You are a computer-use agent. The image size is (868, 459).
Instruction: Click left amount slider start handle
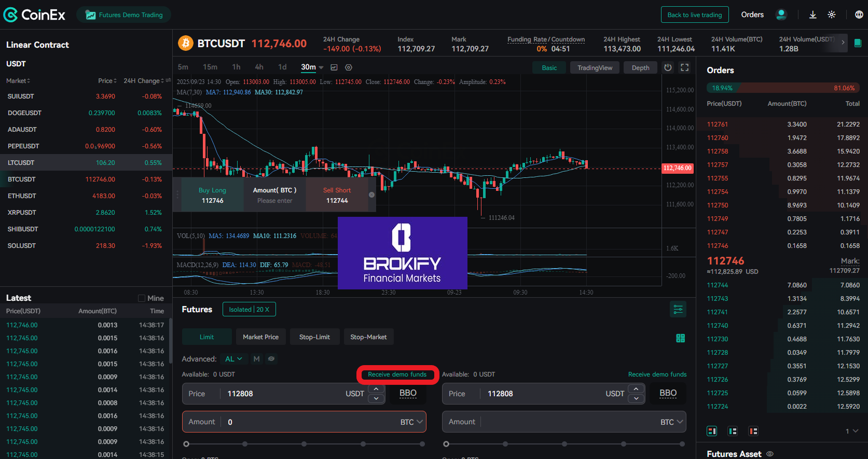coord(186,444)
